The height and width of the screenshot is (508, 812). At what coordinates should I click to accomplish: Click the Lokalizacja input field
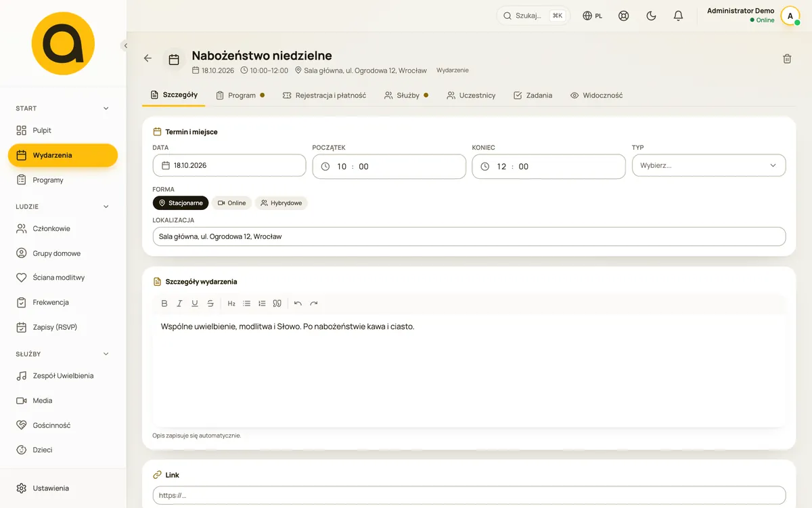point(469,236)
